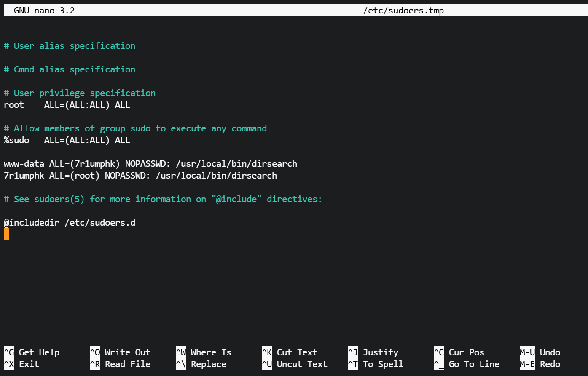Click the 7r1umphk ALL=(root) NOPASSWD line
This screenshot has width=588, height=376.
140,176
